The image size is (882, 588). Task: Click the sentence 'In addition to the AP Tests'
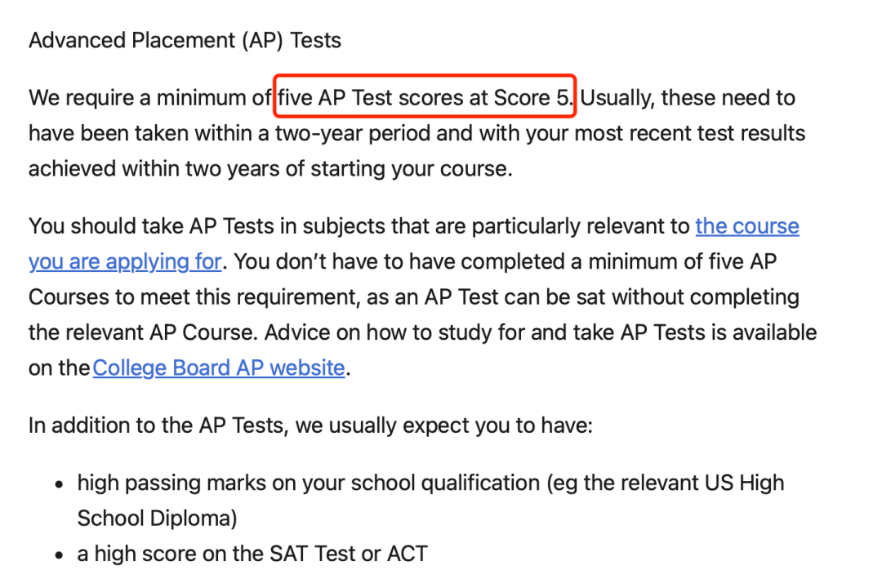[310, 425]
